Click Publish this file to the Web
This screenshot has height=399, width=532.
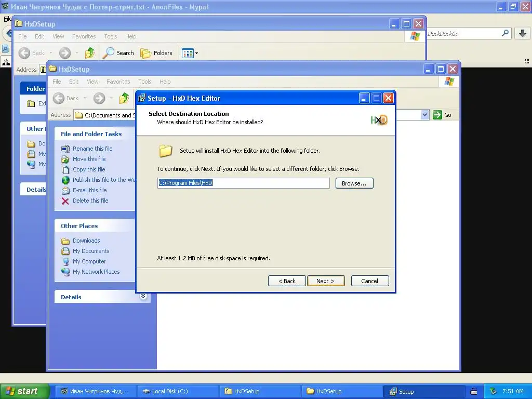click(104, 180)
